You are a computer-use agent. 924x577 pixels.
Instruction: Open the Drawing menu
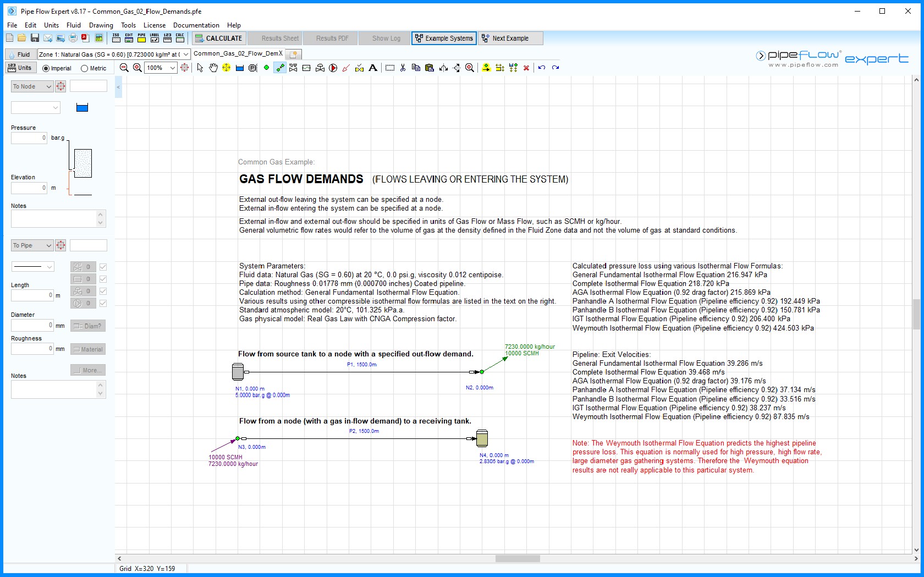(101, 25)
